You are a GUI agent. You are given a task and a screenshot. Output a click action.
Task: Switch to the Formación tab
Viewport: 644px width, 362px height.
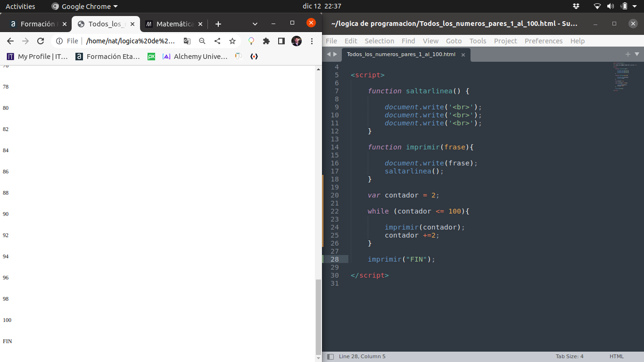[x=37, y=24]
